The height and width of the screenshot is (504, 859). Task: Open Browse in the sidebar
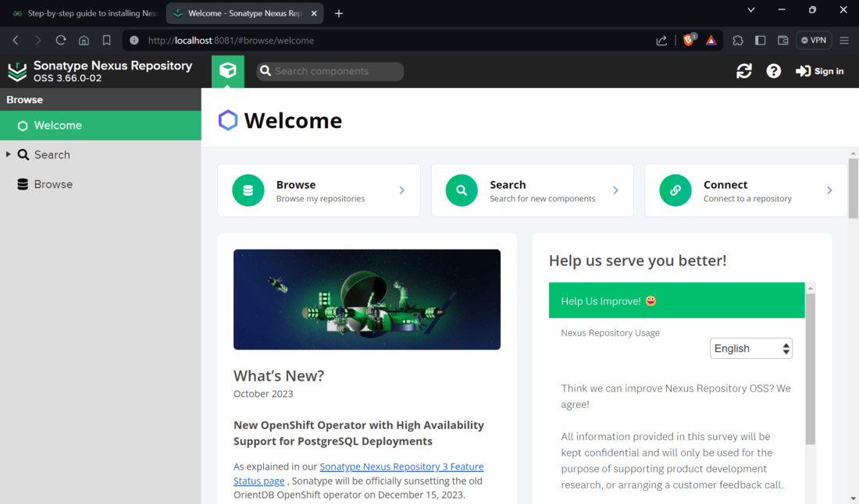[x=53, y=184]
